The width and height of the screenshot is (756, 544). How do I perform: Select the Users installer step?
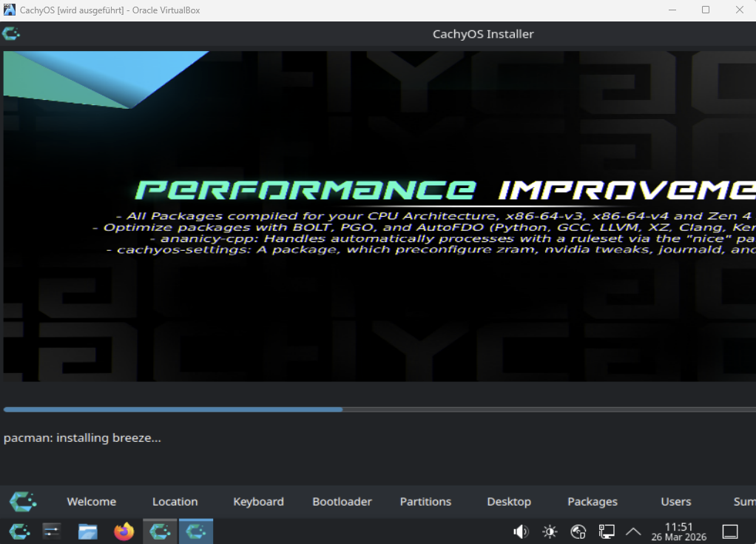[675, 502]
